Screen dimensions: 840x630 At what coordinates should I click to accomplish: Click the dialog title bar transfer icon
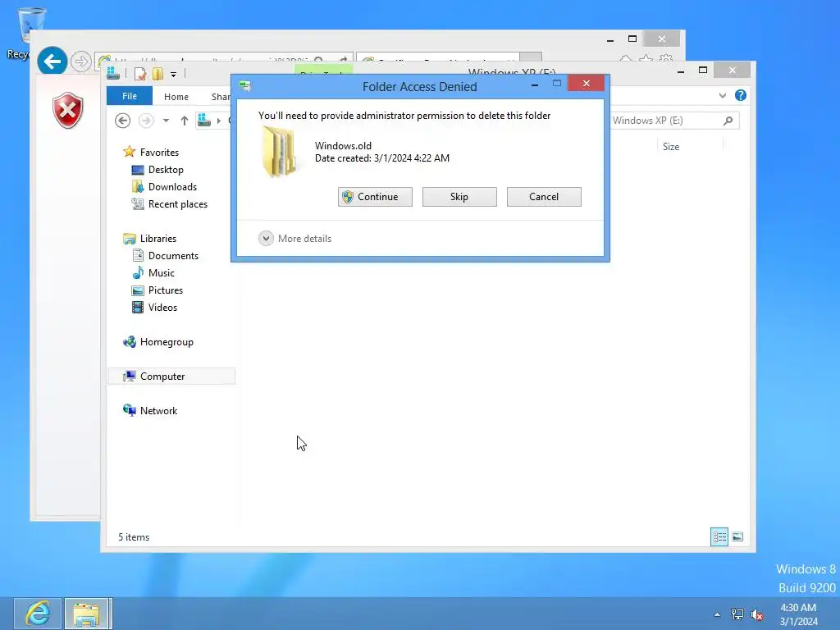245,85
